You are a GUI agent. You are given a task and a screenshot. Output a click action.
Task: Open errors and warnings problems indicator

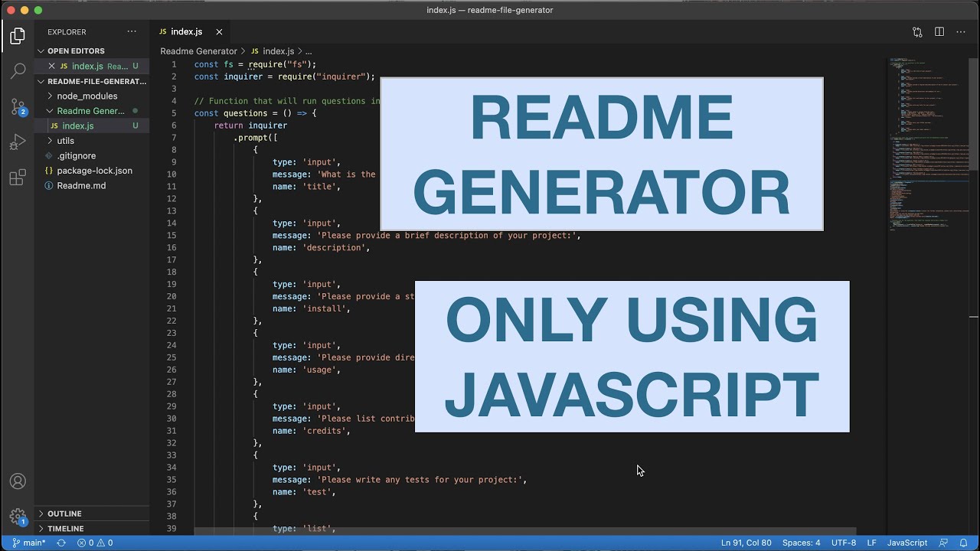click(x=95, y=543)
